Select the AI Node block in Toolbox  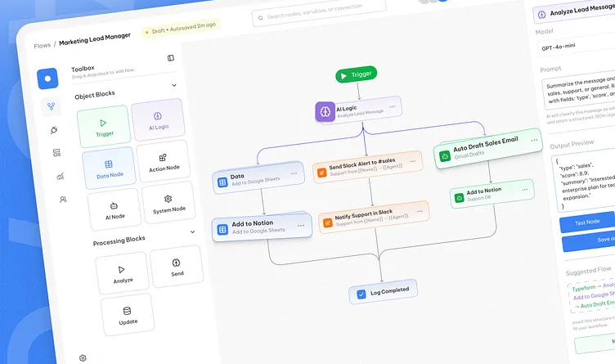114,209
